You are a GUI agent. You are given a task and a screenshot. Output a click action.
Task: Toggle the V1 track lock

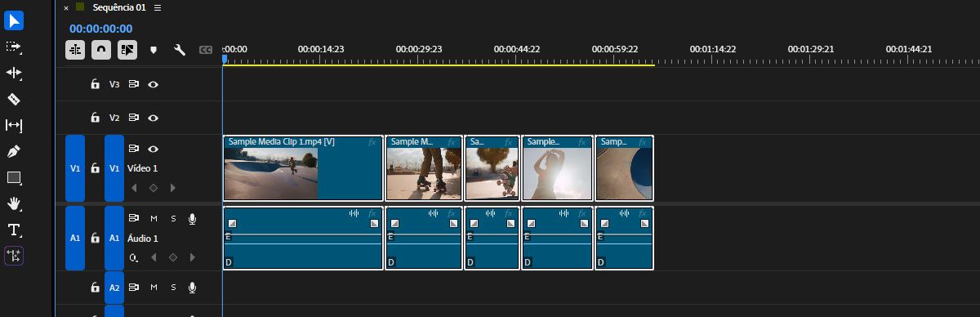(95, 168)
